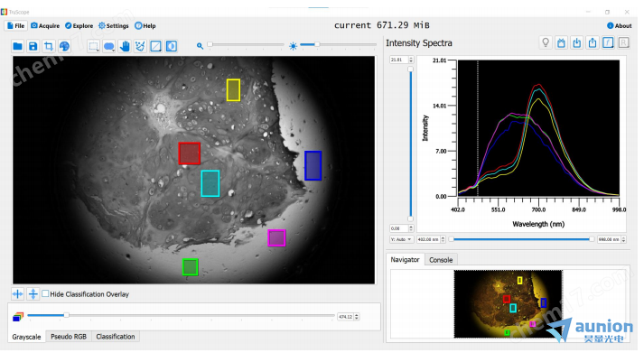Expand the ellipse selection tool dropdown
644x353 pixels.
coord(109,46)
